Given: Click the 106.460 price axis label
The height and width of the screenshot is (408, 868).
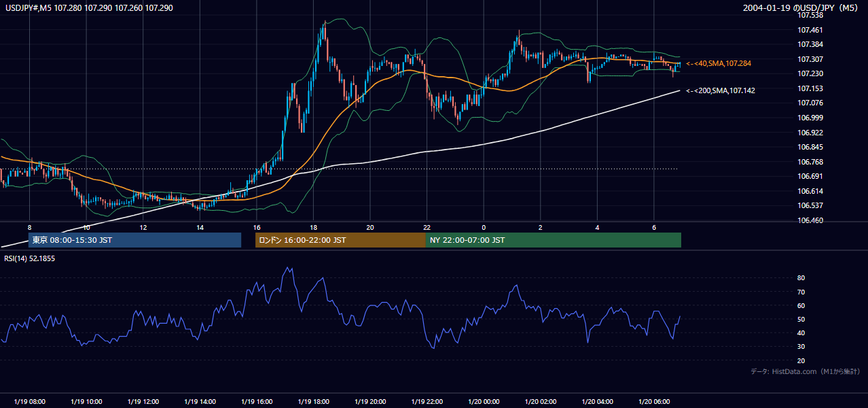Looking at the screenshot, I should pyautogui.click(x=811, y=220).
